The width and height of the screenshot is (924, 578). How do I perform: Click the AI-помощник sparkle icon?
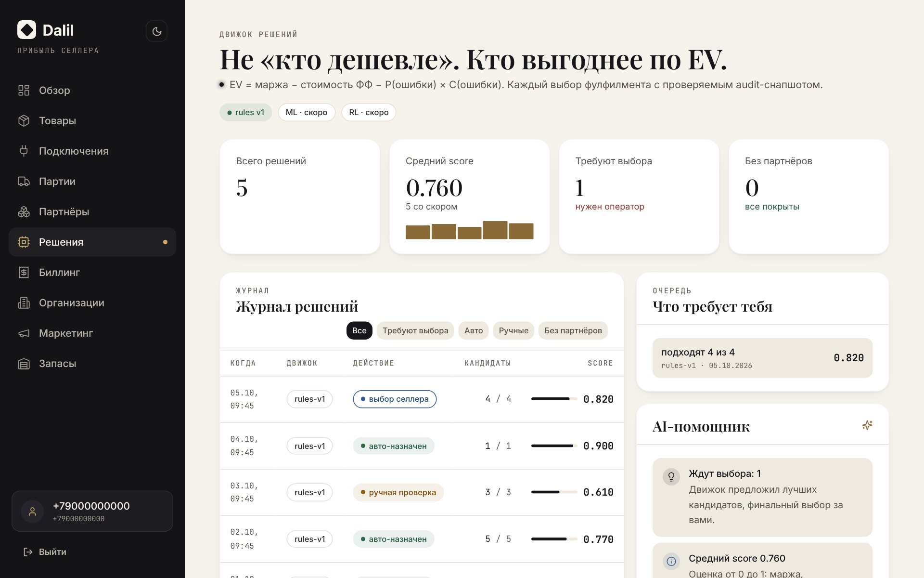[x=867, y=425]
